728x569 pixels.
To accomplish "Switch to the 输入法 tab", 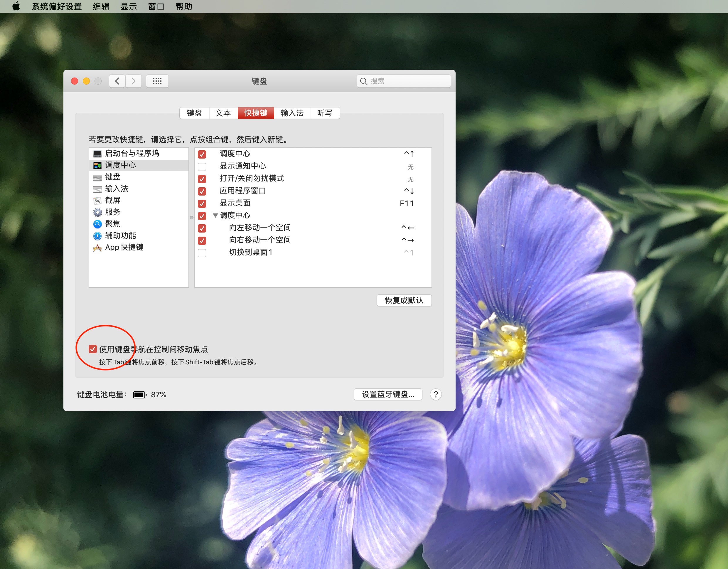I will click(x=292, y=113).
